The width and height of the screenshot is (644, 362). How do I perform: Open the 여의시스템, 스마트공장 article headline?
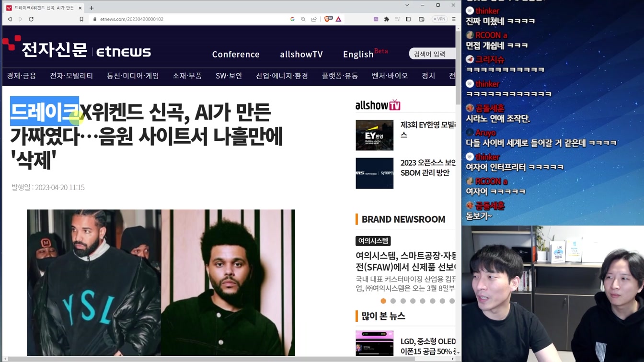pyautogui.click(x=405, y=261)
